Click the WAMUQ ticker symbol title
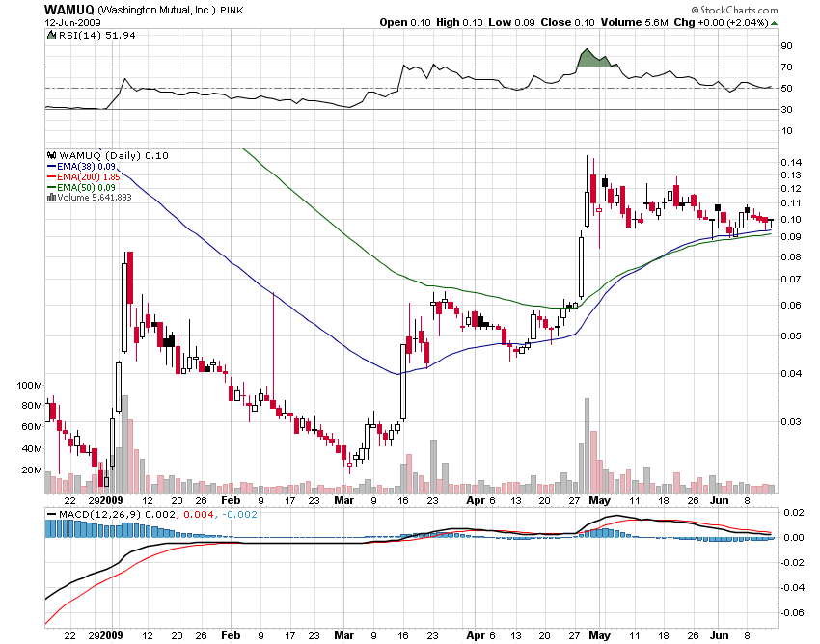Image resolution: width=820 pixels, height=644 pixels. (69, 10)
